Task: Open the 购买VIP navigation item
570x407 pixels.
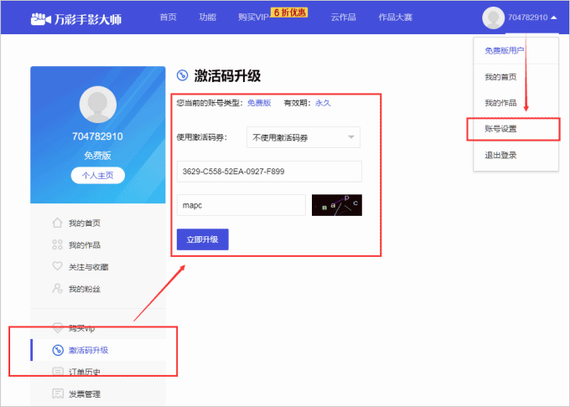Action: [253, 17]
